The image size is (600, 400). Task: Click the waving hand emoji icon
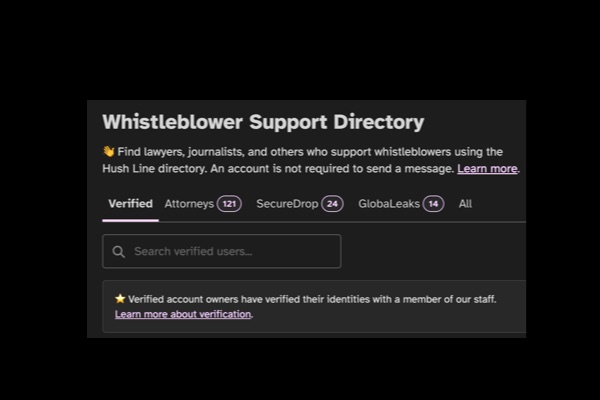click(109, 152)
